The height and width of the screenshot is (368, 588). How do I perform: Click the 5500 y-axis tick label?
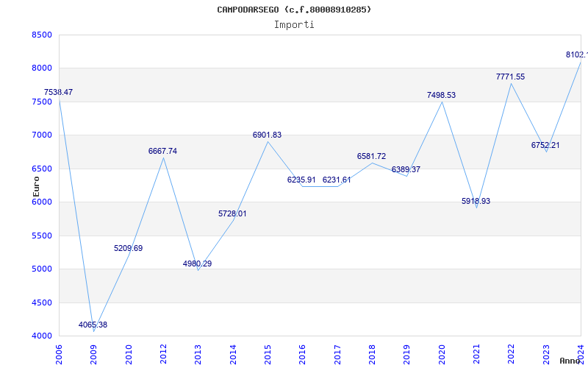coord(42,236)
